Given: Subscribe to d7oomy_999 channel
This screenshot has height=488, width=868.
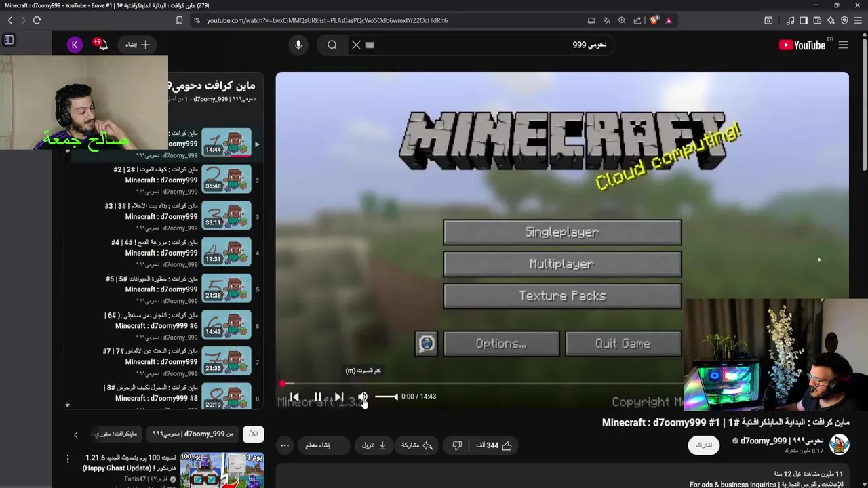Looking at the screenshot, I should click(704, 445).
